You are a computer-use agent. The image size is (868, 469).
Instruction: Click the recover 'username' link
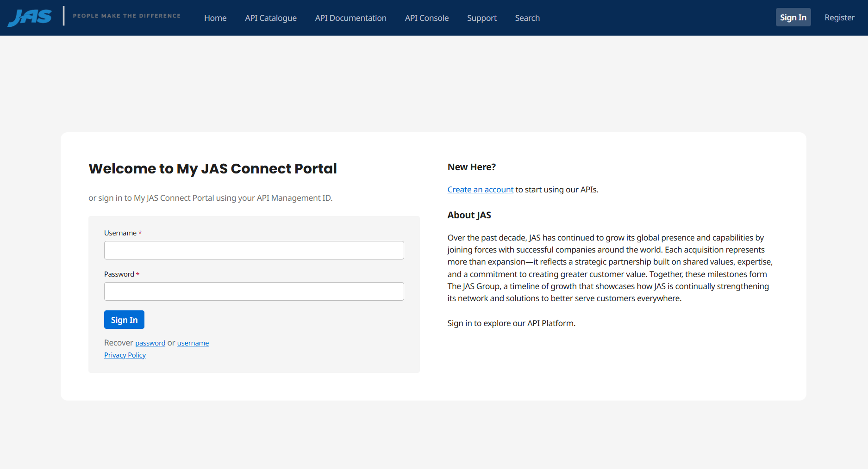[193, 343]
